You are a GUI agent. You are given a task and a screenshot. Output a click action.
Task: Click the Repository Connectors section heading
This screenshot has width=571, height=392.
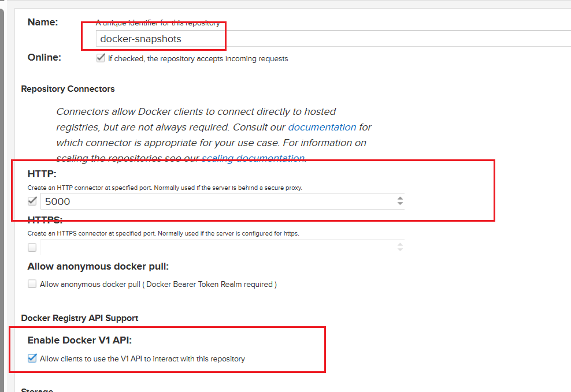click(x=68, y=89)
